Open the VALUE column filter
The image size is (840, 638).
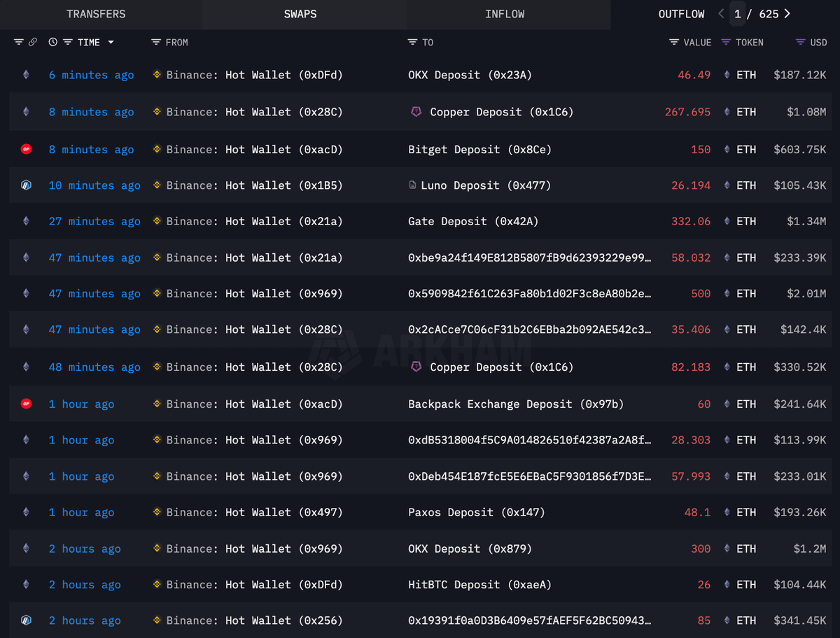673,42
